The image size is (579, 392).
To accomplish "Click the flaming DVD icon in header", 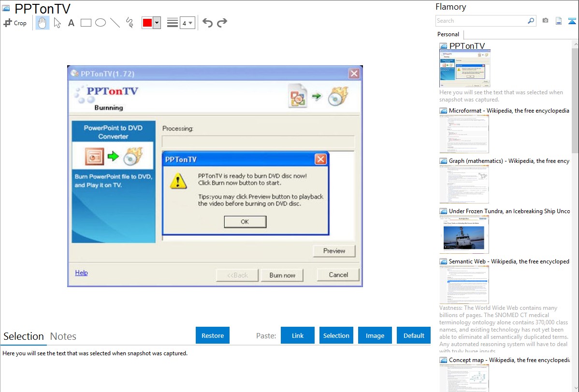I will coord(338,96).
